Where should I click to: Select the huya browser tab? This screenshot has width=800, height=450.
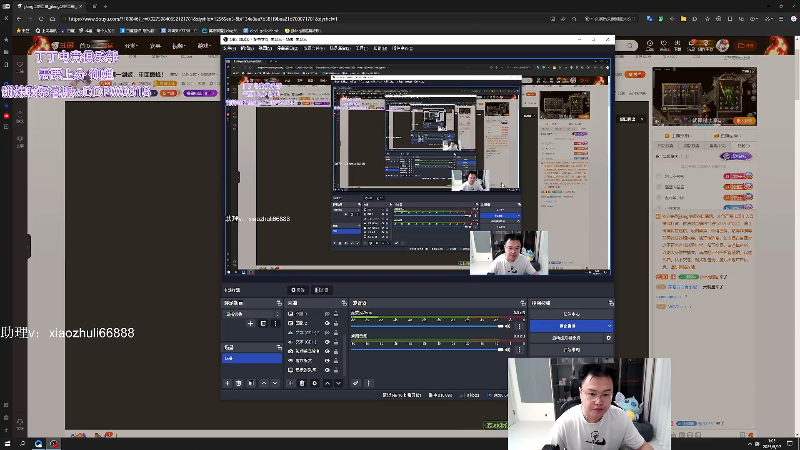[x=47, y=6]
